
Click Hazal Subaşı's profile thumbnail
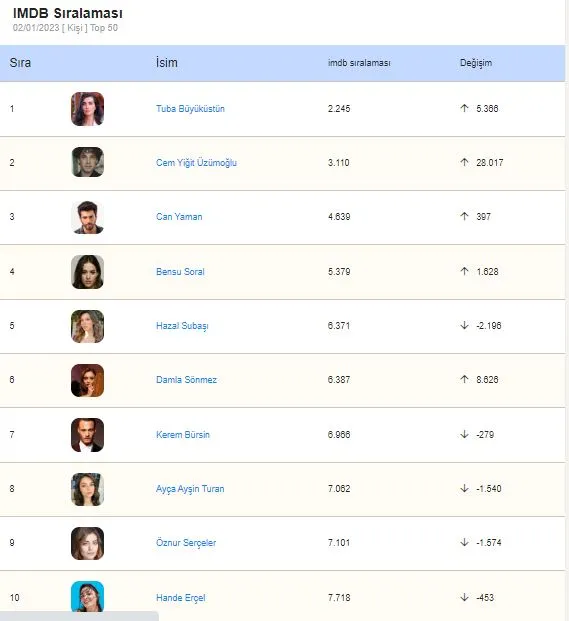[x=88, y=326]
